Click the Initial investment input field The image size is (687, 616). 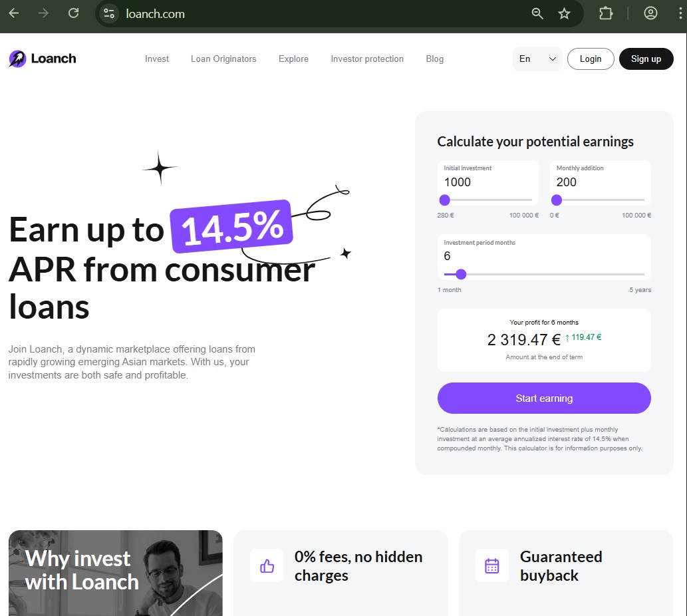tap(487, 182)
